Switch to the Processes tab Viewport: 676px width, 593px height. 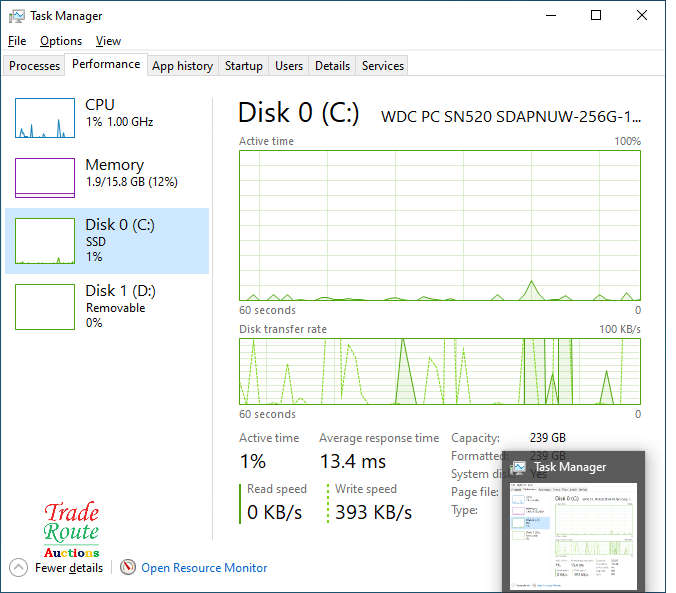tap(35, 66)
